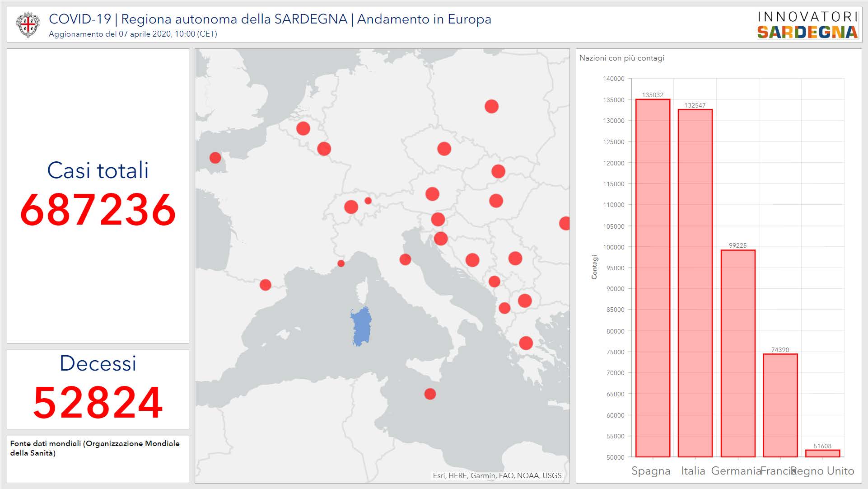Select the blue Sardinia island on map

click(361, 326)
